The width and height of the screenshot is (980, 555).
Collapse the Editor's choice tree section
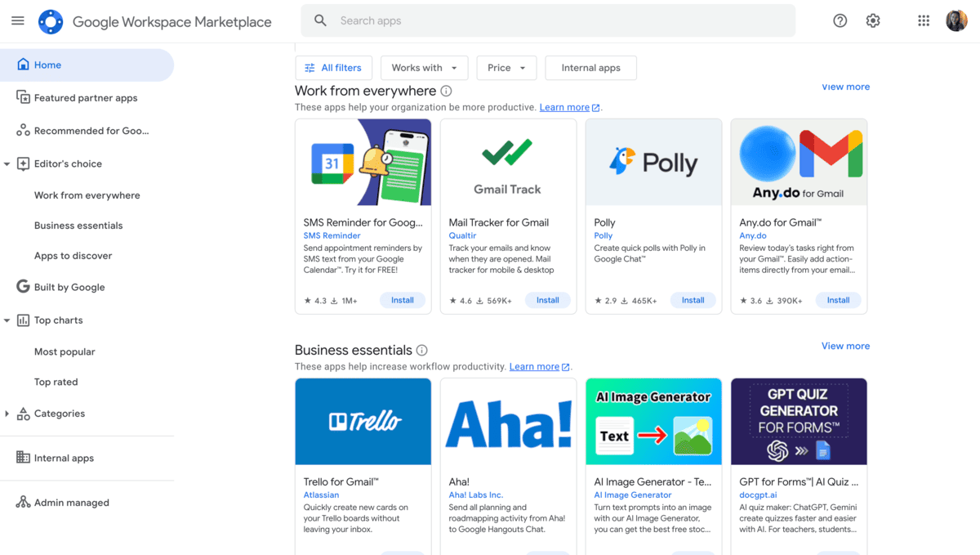tap(7, 164)
